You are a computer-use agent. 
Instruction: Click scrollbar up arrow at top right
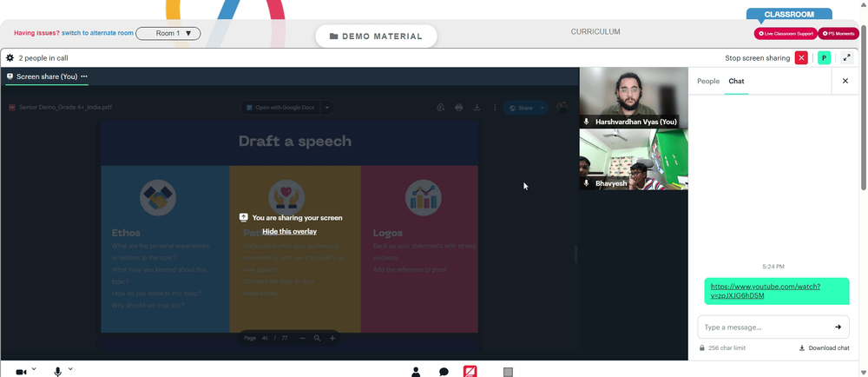click(864, 4)
